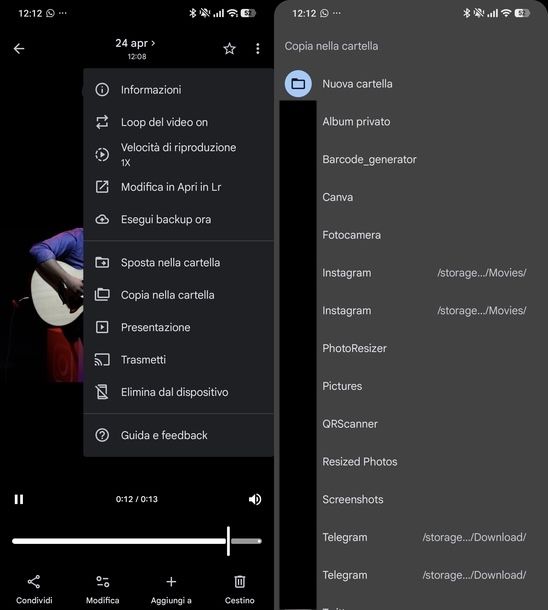This screenshot has width=548, height=610.
Task: Open Velocità di riproduzione 1X option
Action: click(179, 154)
